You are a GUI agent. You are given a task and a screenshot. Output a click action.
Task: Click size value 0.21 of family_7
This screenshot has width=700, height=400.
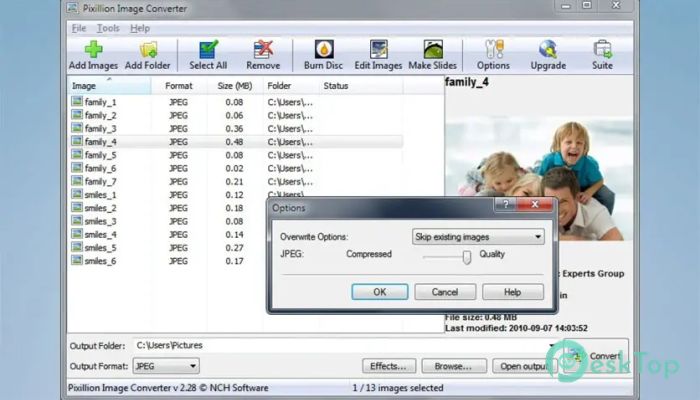234,182
